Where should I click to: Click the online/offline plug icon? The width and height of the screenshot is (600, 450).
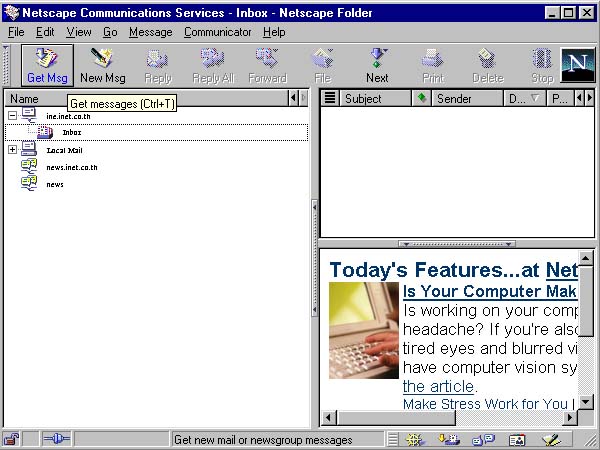(56, 439)
